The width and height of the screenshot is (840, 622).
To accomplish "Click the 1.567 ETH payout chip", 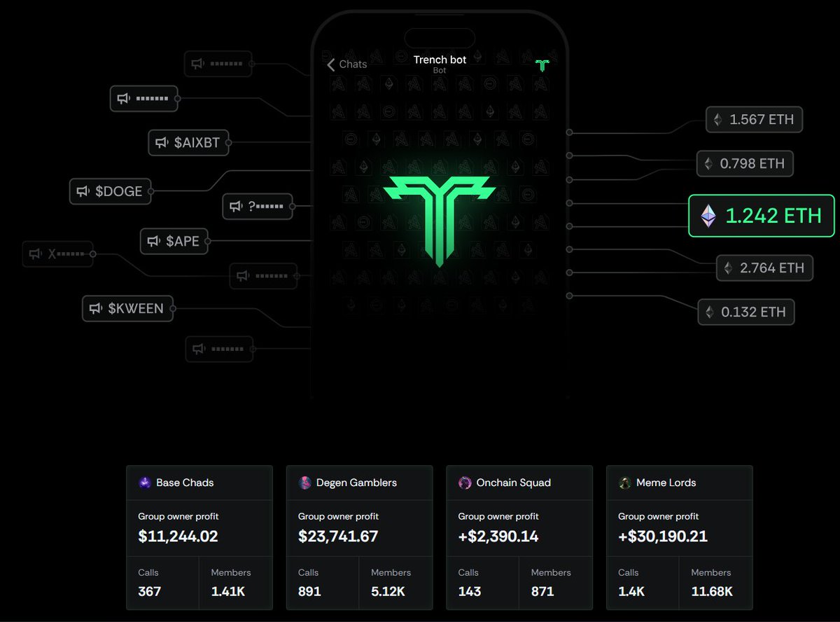I will [753, 120].
